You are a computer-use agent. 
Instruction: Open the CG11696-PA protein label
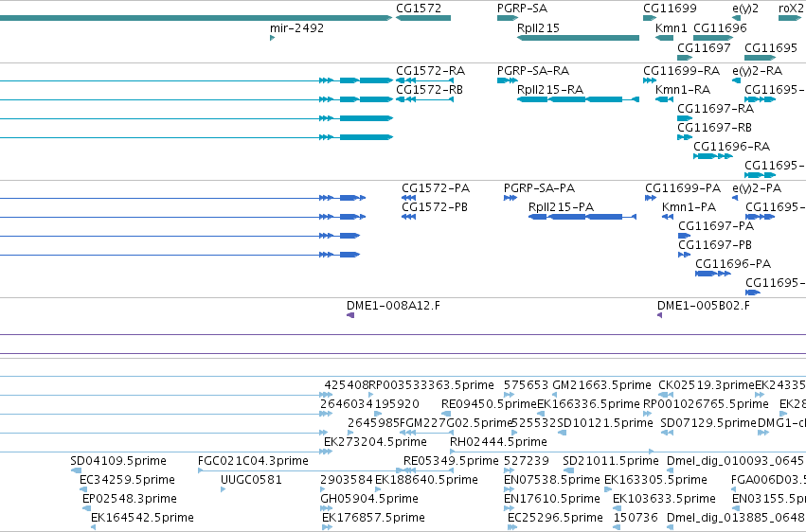click(733, 264)
